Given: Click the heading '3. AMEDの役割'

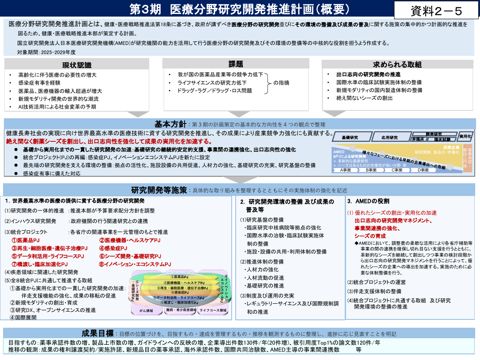Looking at the screenshot, I should [x=368, y=201].
